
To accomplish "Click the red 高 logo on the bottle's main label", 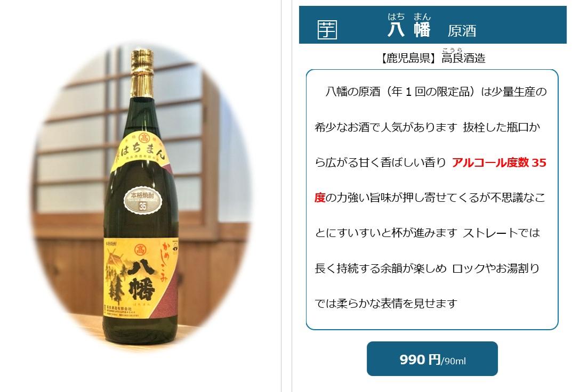I will click(140, 250).
